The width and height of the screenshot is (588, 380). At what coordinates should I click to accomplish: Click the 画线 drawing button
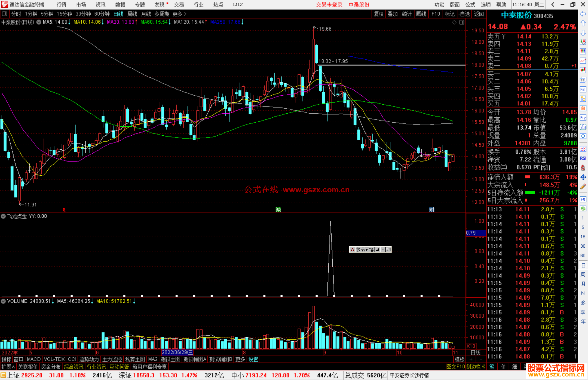pyautogui.click(x=421, y=14)
